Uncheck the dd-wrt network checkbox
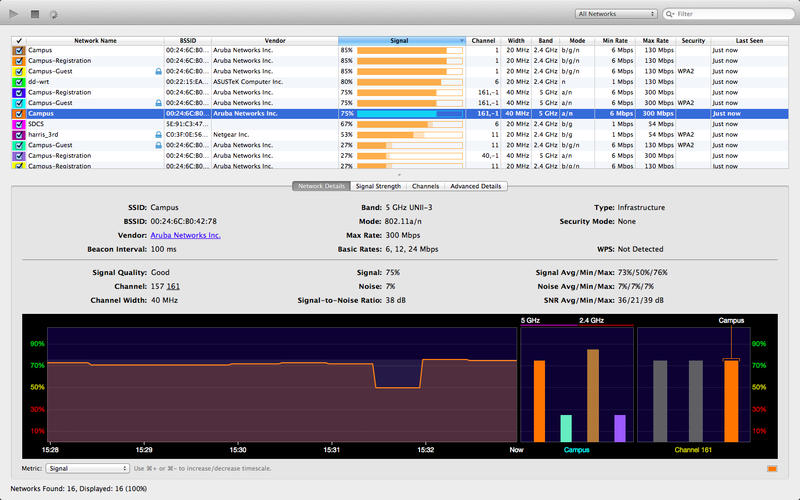Screen dimensions: 800x500 click(x=18, y=82)
